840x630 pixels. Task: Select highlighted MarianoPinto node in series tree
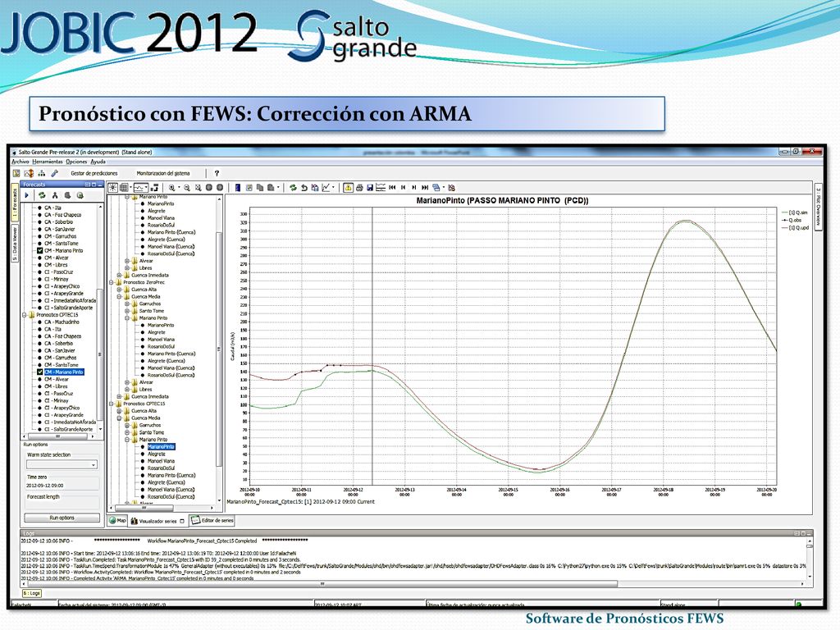[x=161, y=447]
